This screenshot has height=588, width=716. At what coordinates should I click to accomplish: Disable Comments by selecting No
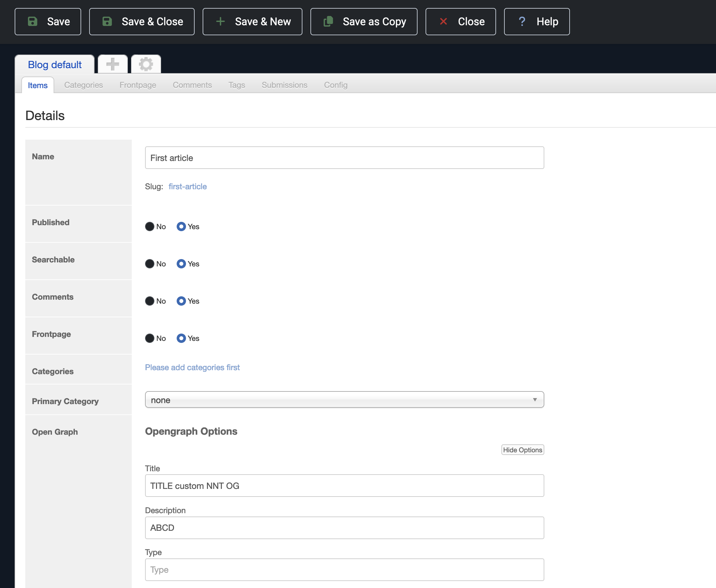click(x=149, y=301)
